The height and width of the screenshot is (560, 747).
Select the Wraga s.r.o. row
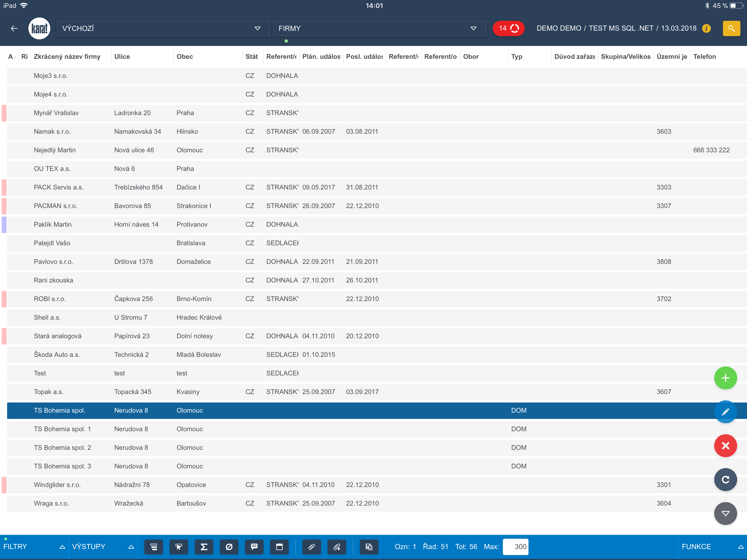click(377, 503)
